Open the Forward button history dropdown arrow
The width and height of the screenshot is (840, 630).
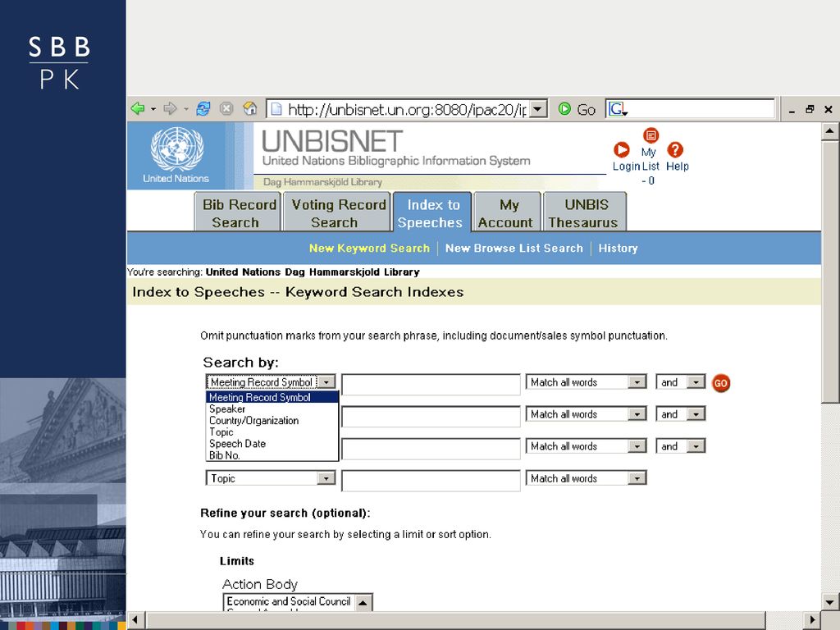tap(185, 109)
